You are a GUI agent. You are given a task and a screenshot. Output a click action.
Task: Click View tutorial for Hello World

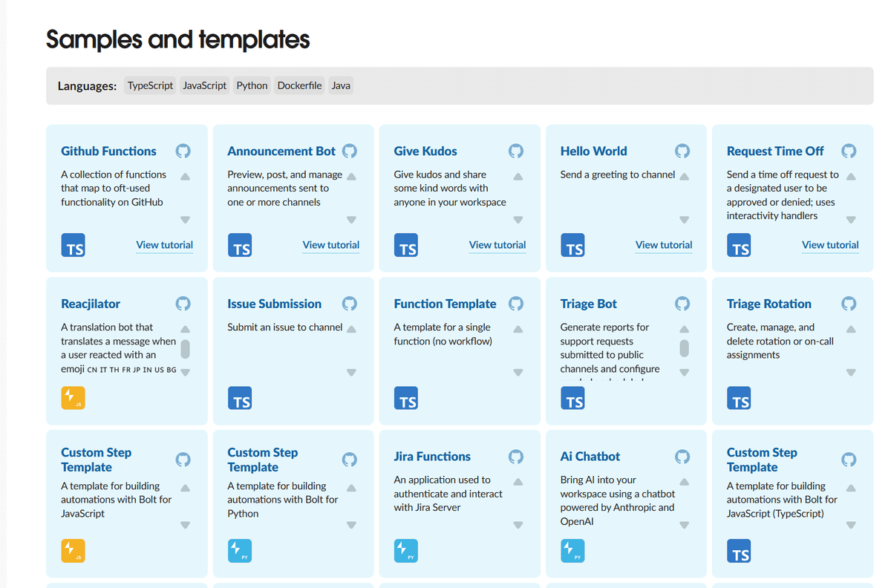pos(663,245)
